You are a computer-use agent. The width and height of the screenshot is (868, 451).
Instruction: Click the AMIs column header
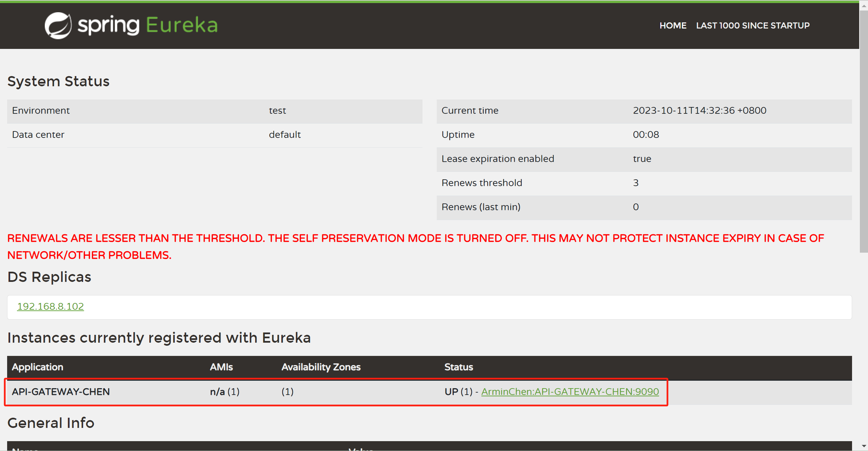pyautogui.click(x=221, y=367)
